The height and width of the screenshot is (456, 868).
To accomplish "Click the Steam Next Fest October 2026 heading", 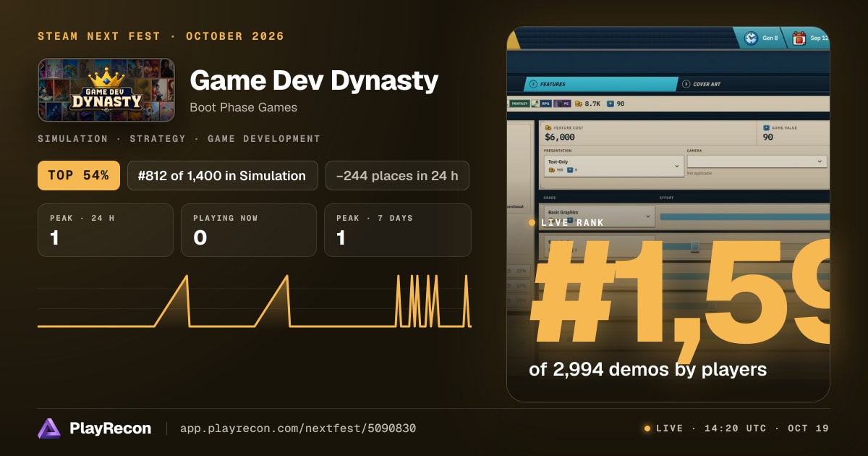I will (161, 36).
